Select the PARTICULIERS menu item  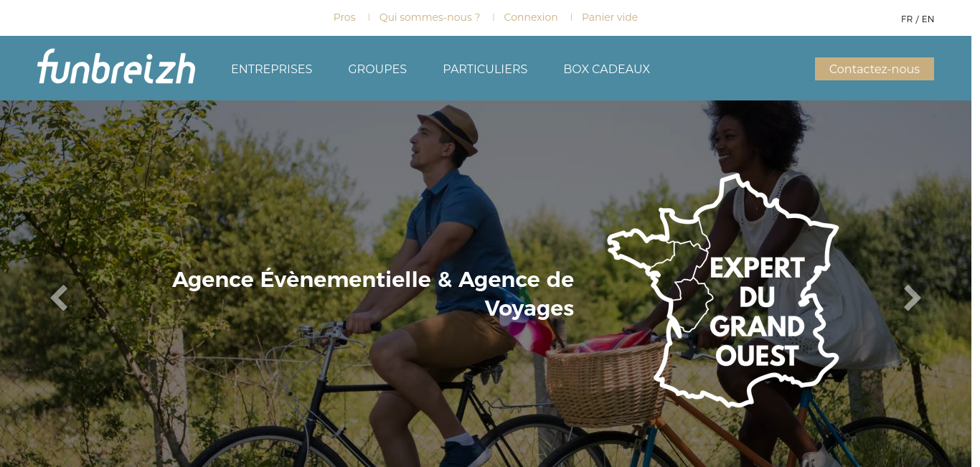pos(485,69)
